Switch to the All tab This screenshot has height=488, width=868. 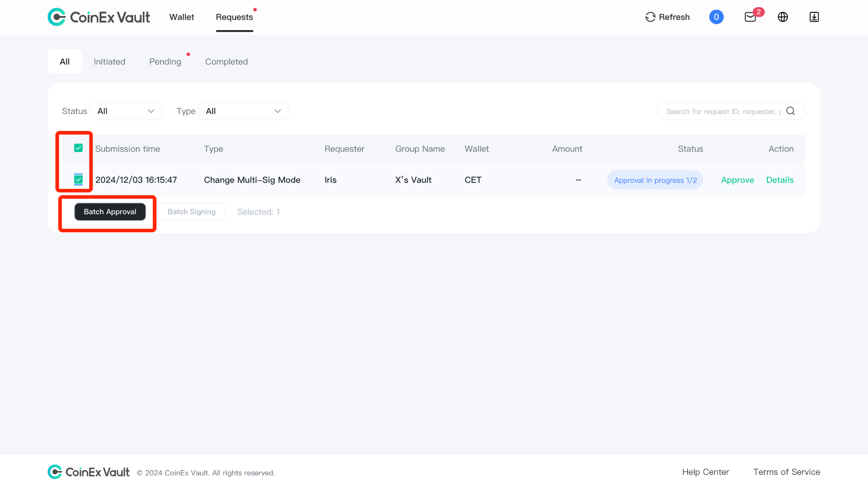pyautogui.click(x=65, y=61)
